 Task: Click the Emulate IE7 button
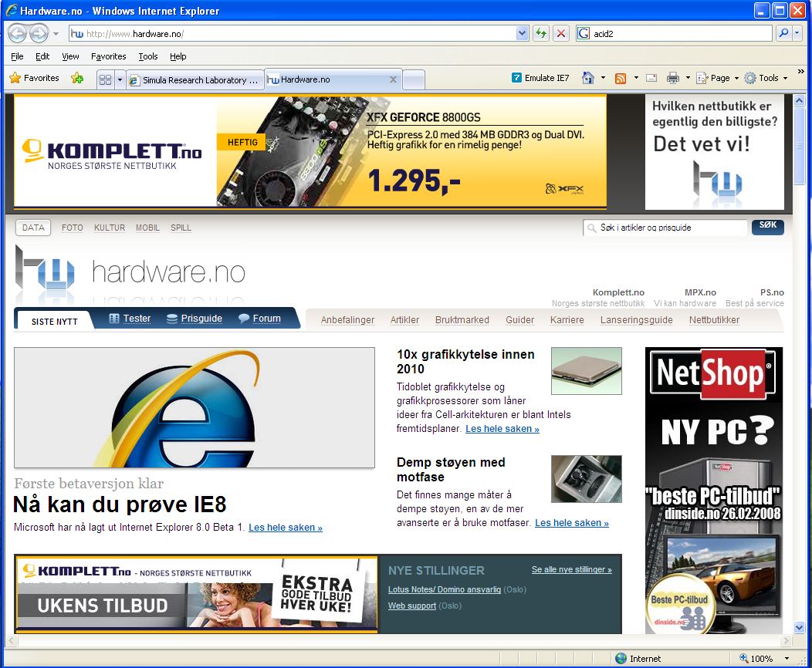[540, 78]
